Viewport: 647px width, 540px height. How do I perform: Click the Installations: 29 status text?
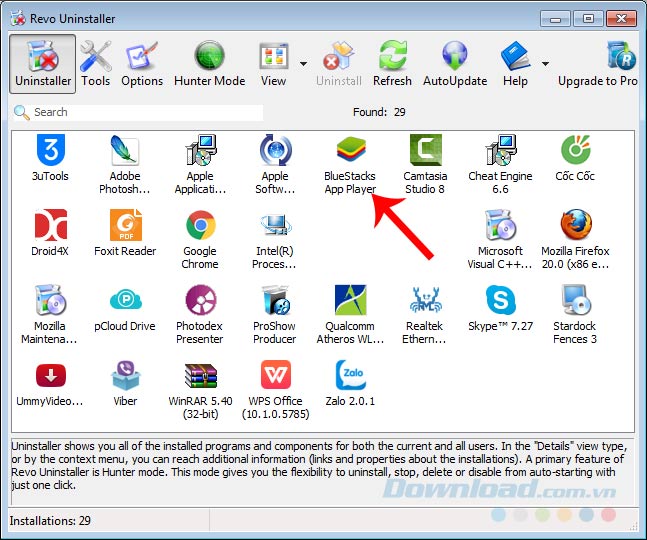50,521
